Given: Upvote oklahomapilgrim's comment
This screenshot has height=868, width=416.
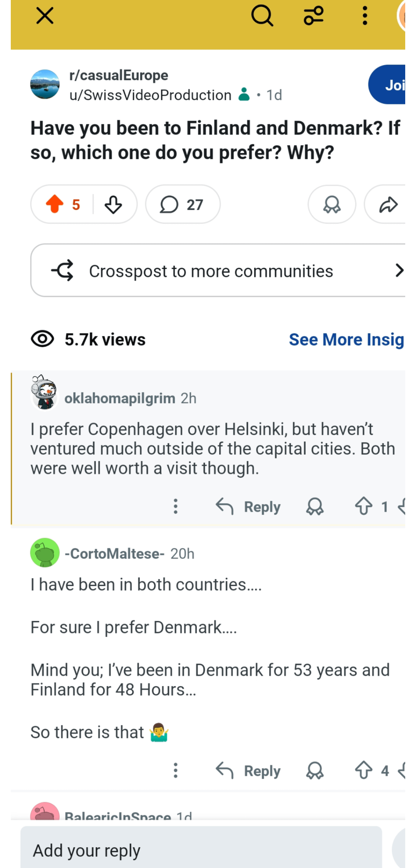Looking at the screenshot, I should click(364, 506).
